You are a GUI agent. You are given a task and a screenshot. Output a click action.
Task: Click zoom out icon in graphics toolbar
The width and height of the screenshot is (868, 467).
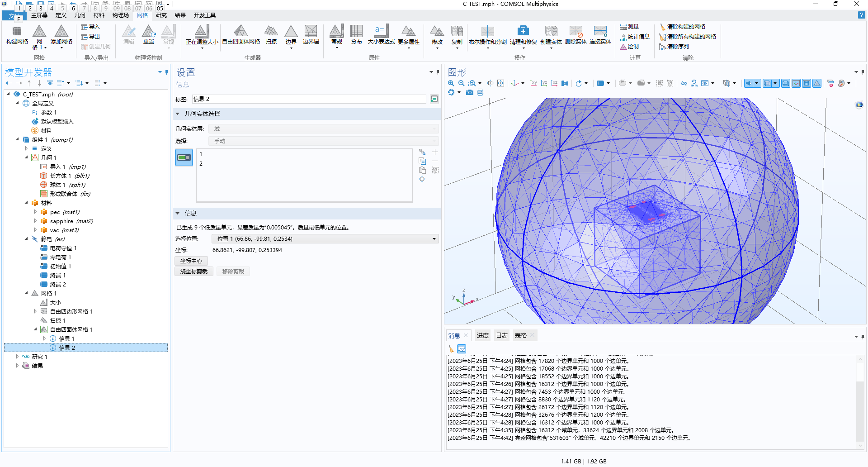[x=462, y=83]
